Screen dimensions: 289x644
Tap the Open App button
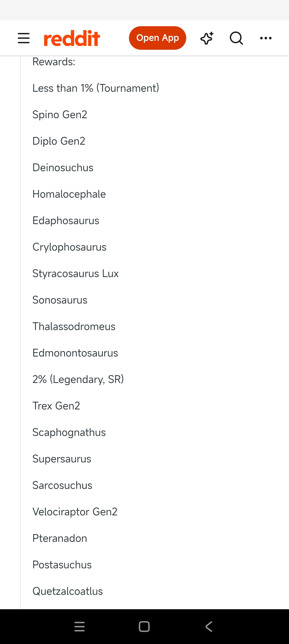(157, 38)
